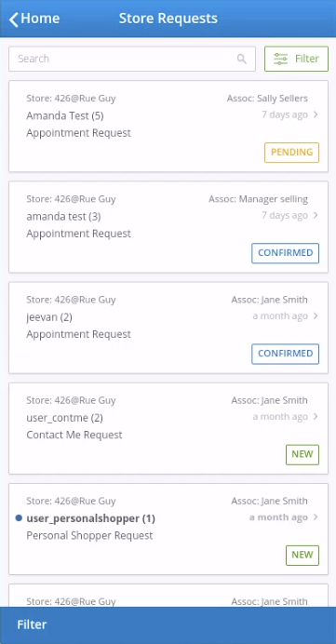Click the magnifier icon in the search box
Viewport: 336px width, 644px height.
click(x=242, y=59)
